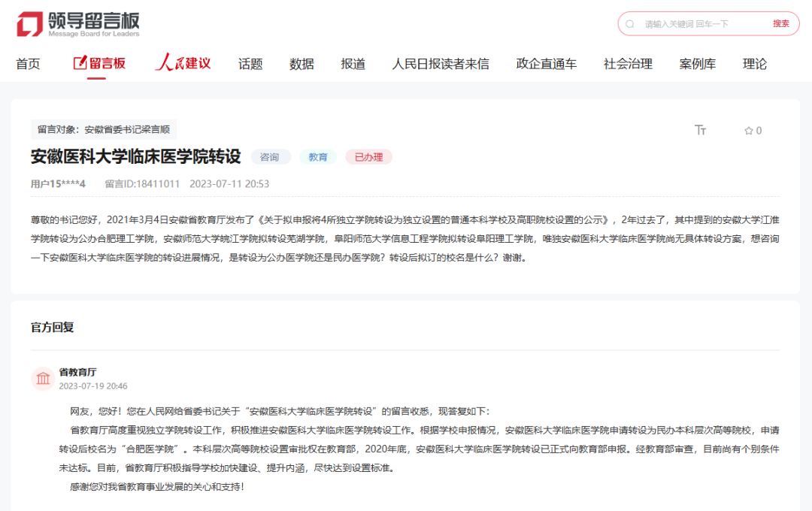Toggle the star favorite next to 0

pos(747,129)
